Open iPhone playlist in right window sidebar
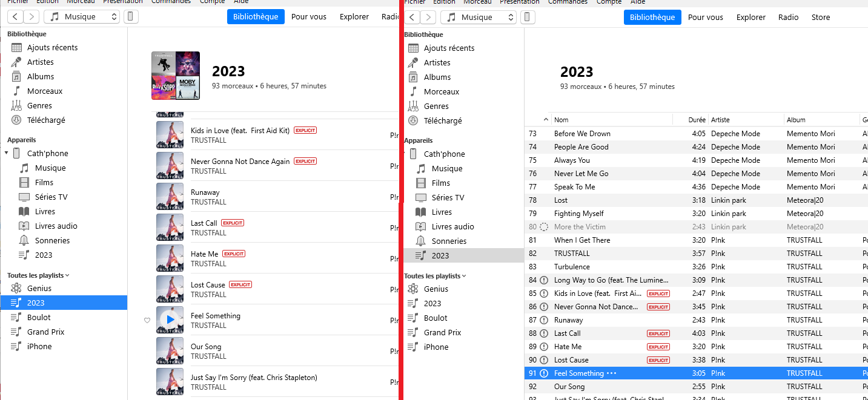 [436, 347]
